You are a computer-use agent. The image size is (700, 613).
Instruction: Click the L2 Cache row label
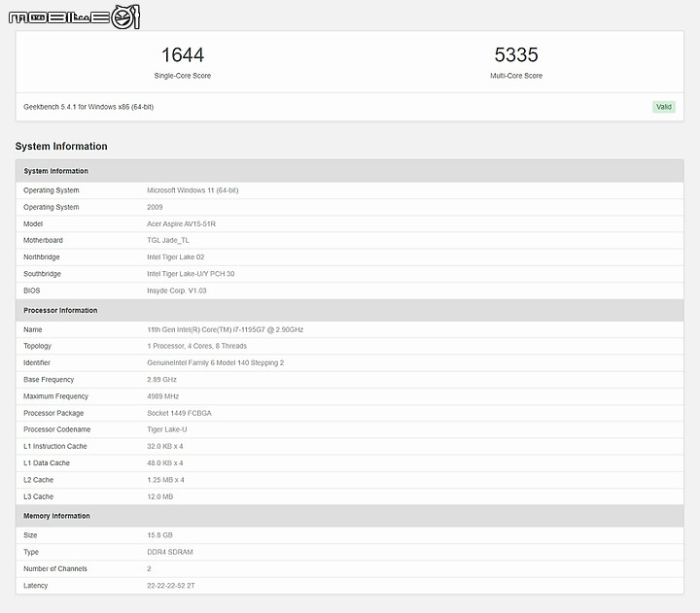(x=38, y=480)
